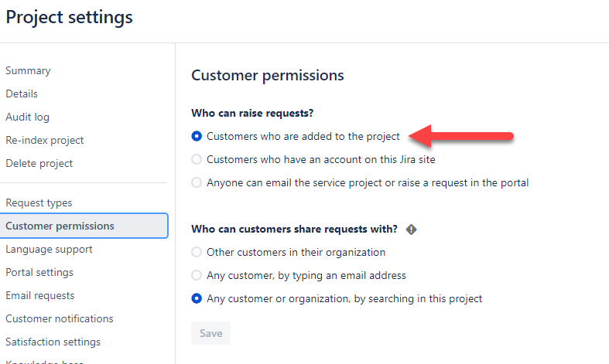Open Portal settings in sidebar

(x=39, y=273)
